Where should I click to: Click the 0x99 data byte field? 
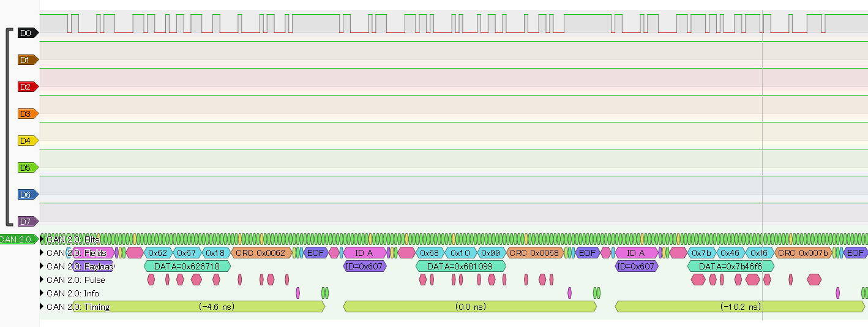[492, 253]
